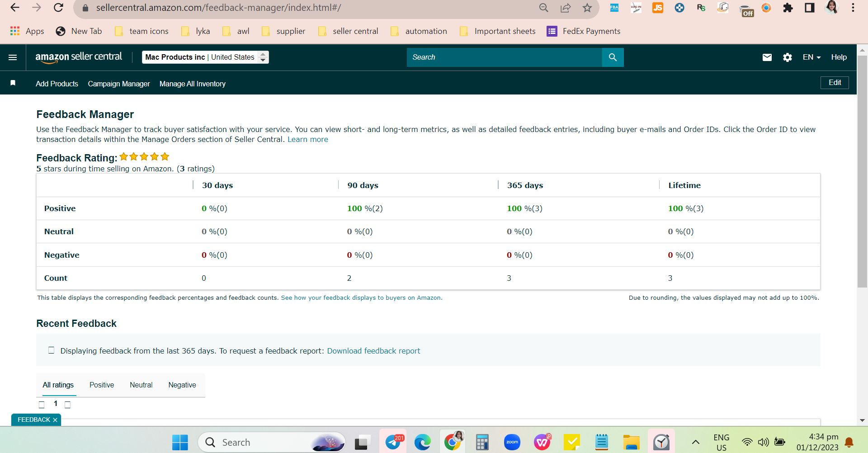The width and height of the screenshot is (868, 453).
Task: Switch to the Negative feedback tab
Action: [182, 385]
